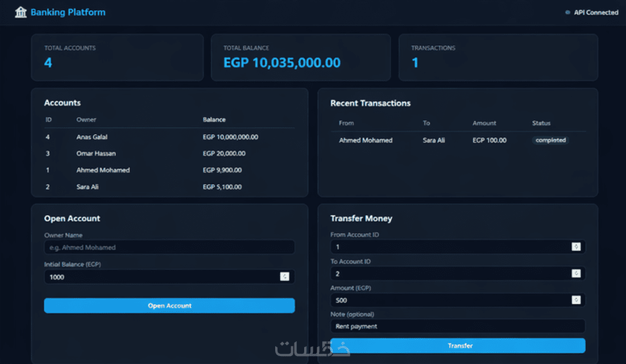626x364 pixels.
Task: Select the Omar Hassan account row
Action: [x=169, y=153]
